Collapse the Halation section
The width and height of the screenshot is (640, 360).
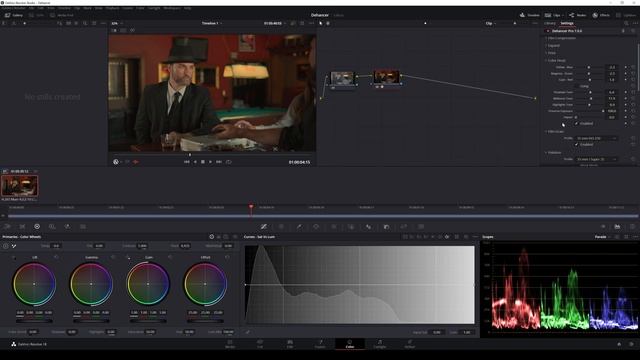[x=553, y=153]
